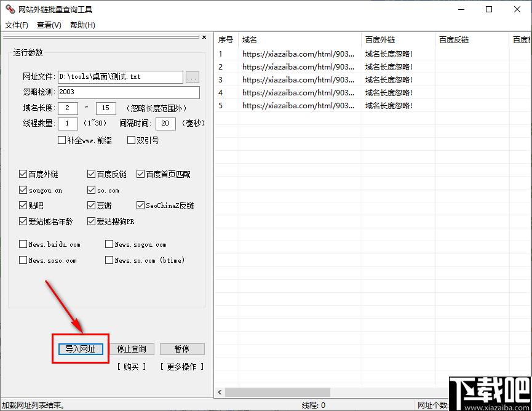532x411 pixels.
Task: Click the 线程数量 input field
Action: 68,124
